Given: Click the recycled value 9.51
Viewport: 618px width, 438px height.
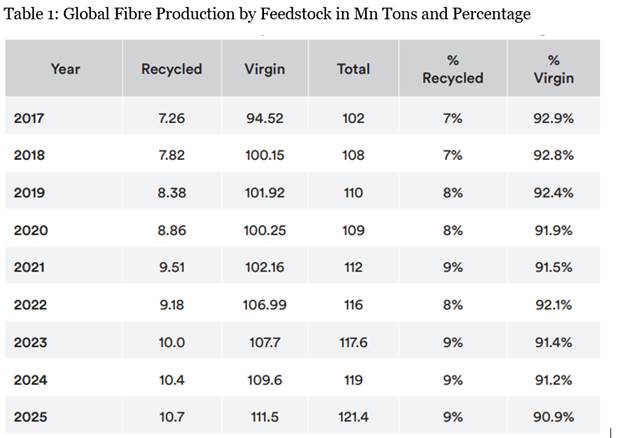Looking at the screenshot, I should tap(172, 268).
